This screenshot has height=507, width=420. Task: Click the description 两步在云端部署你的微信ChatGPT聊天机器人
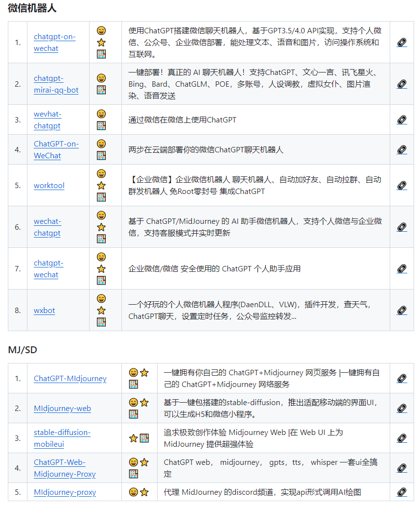click(x=206, y=150)
